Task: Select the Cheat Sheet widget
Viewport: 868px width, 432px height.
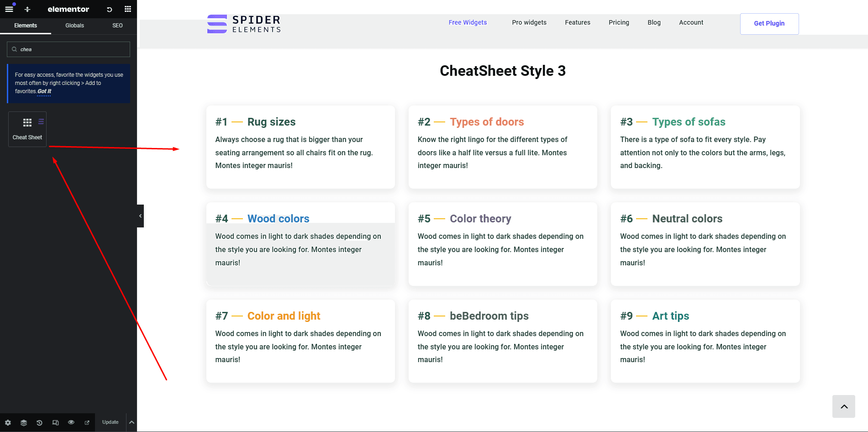Action: pyautogui.click(x=27, y=129)
